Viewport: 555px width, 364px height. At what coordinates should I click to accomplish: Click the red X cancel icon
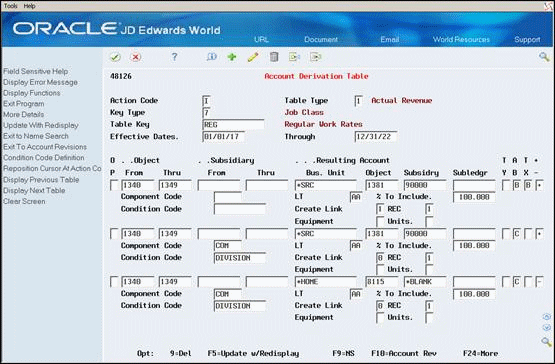(x=136, y=57)
